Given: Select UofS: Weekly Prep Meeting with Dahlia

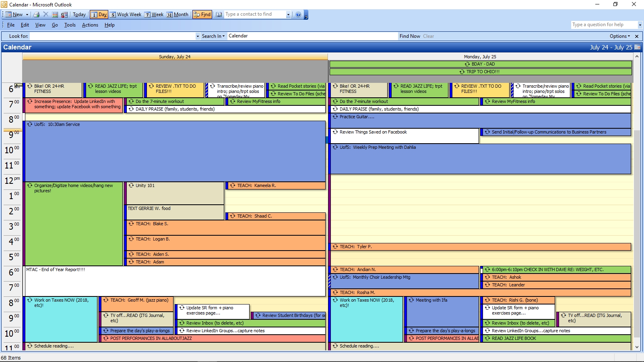Looking at the screenshot, I should tap(480, 159).
